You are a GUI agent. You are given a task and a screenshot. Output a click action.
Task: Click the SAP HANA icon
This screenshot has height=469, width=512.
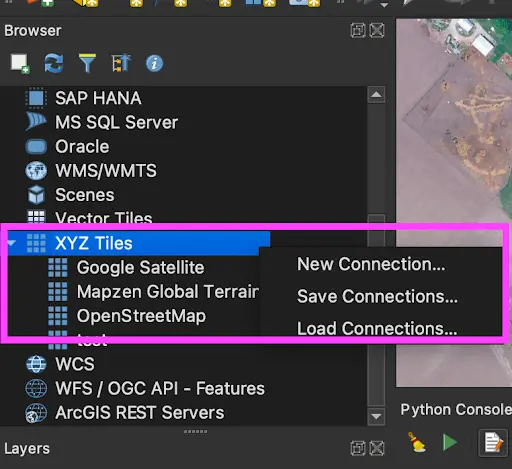coord(36,98)
